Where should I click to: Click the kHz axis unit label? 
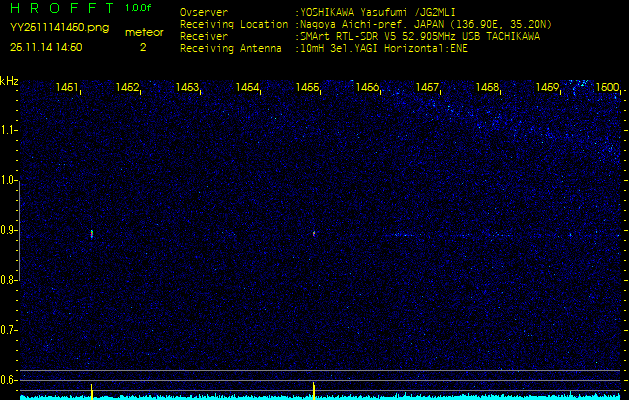[9, 80]
